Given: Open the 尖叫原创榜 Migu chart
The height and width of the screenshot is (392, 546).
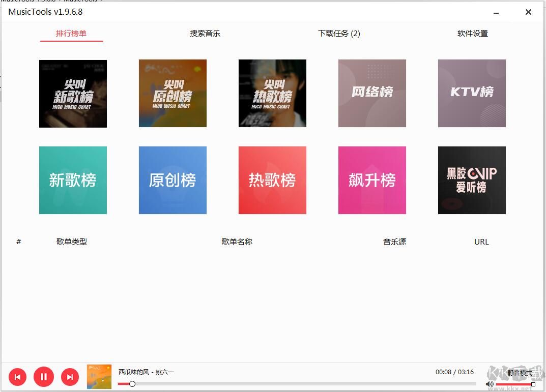Looking at the screenshot, I should pyautogui.click(x=173, y=93).
